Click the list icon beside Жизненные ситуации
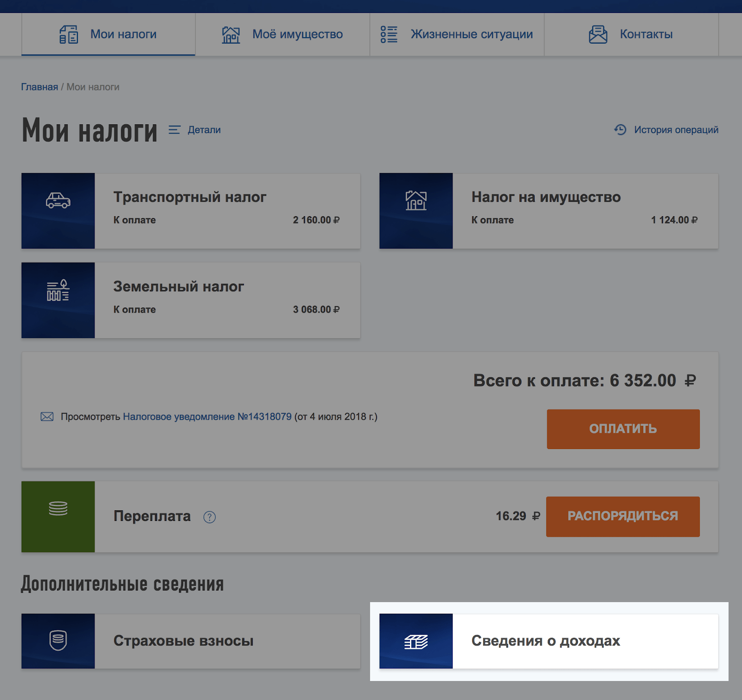This screenshot has width=742, height=700. [x=389, y=34]
